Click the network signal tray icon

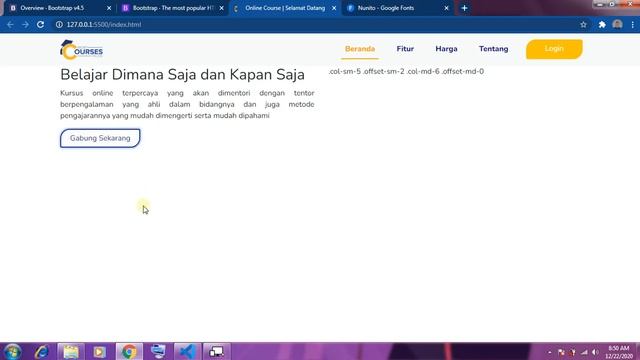(584, 352)
